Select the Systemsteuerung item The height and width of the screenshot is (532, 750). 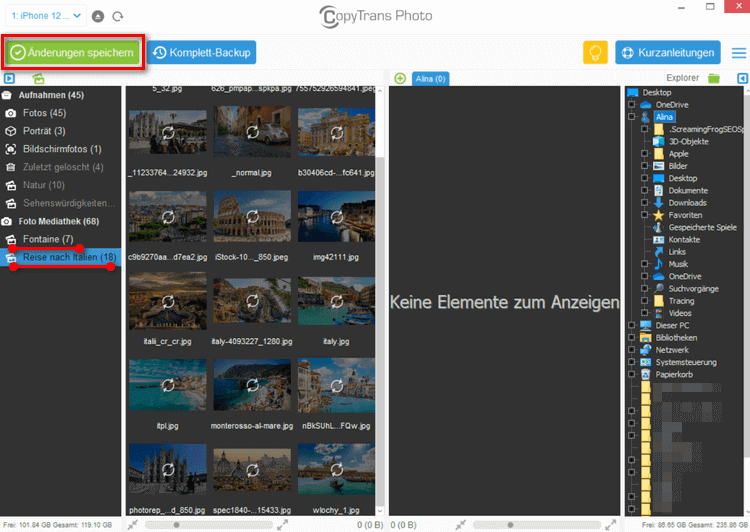tap(685, 362)
